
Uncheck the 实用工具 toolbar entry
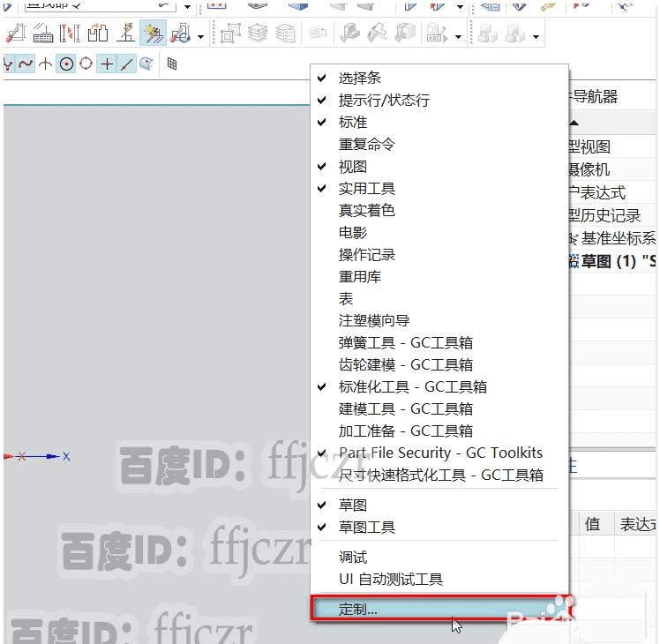[439, 189]
